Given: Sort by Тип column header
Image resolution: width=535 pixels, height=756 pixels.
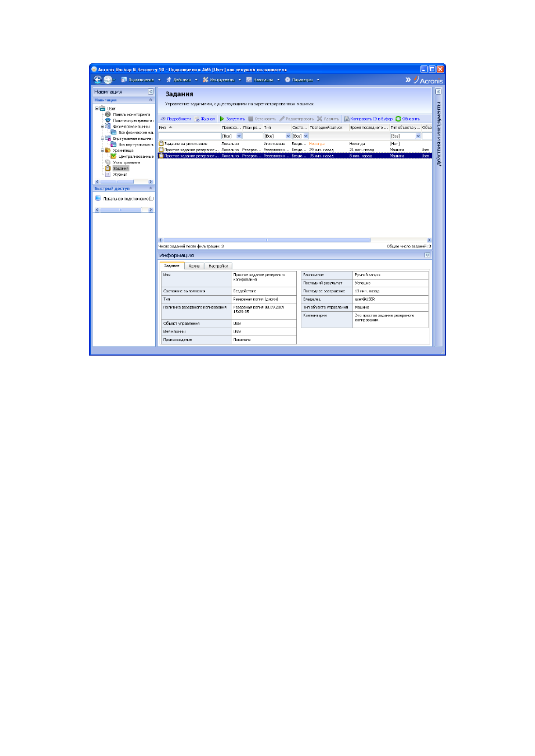Looking at the screenshot, I should point(277,127).
